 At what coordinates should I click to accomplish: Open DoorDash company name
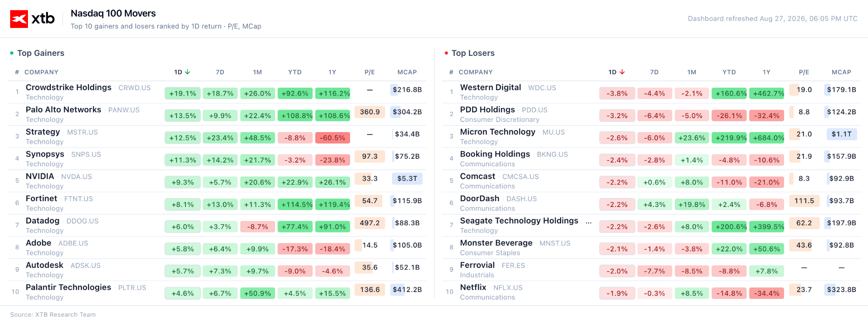[480, 199]
